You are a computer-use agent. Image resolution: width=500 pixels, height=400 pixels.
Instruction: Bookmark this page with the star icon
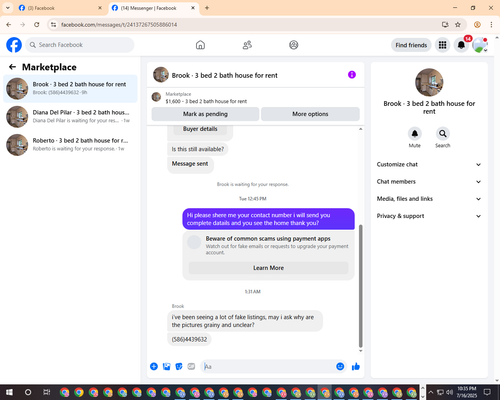pos(458,25)
